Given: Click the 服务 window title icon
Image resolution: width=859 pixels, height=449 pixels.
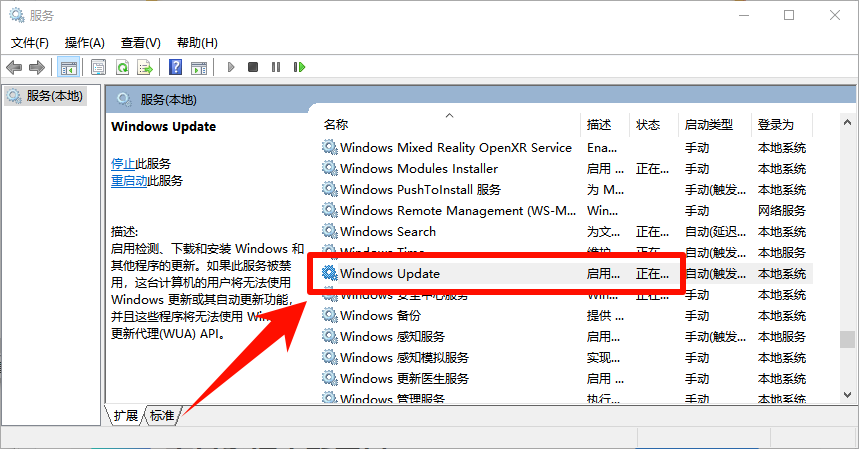Looking at the screenshot, I should tap(17, 15).
